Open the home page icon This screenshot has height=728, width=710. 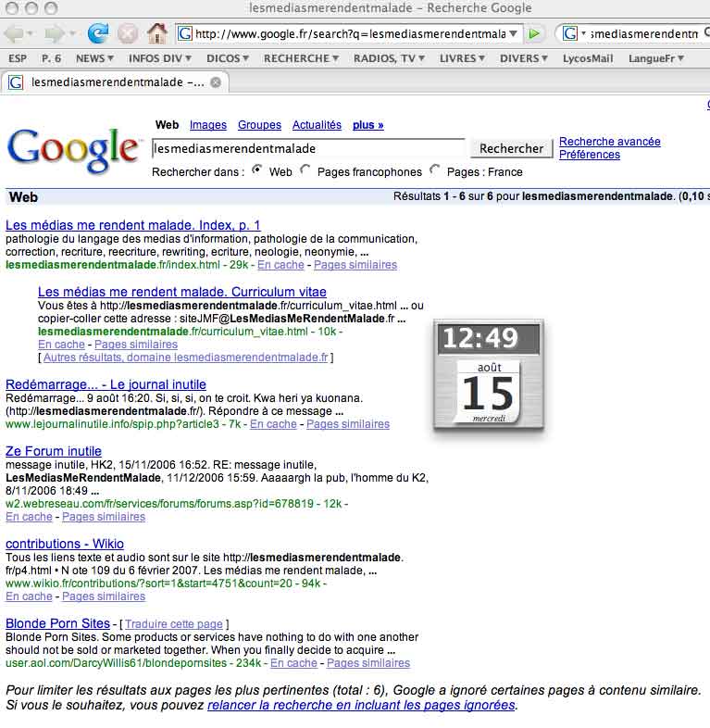[156, 33]
